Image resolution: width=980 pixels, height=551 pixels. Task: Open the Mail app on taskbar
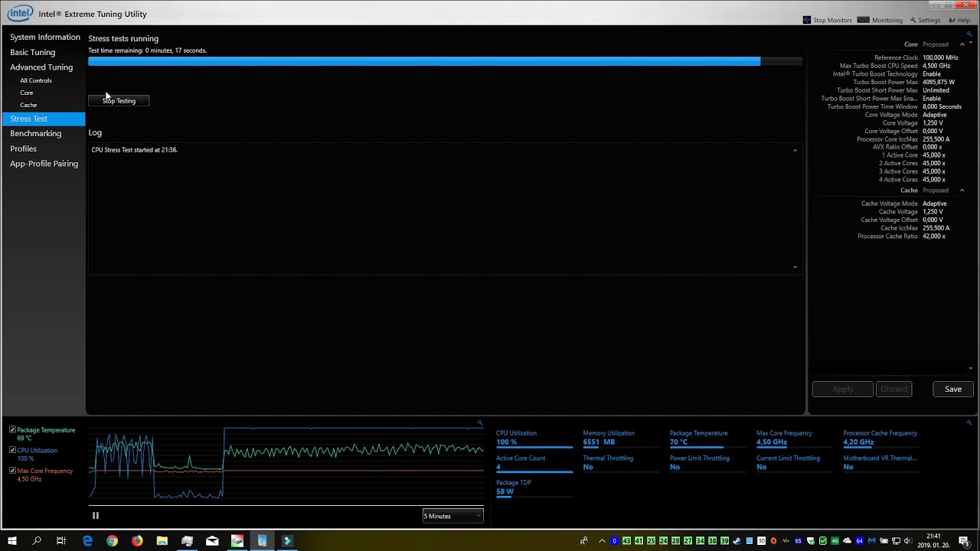[x=212, y=541]
